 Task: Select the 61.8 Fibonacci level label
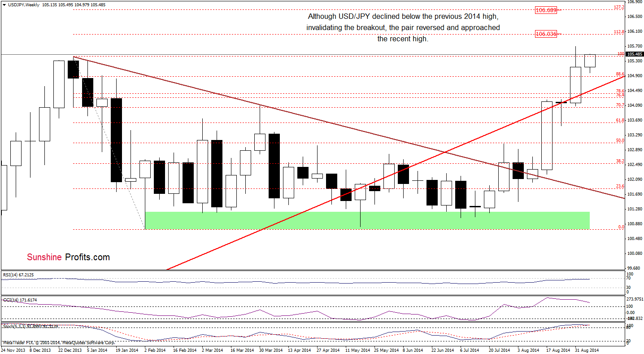pyautogui.click(x=620, y=120)
